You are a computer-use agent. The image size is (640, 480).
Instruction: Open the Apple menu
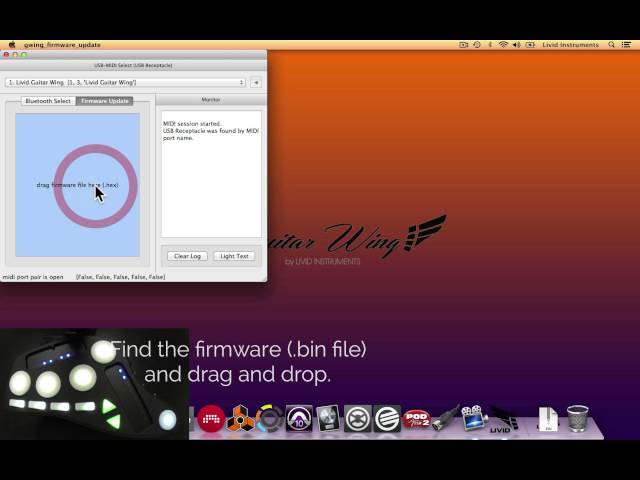11,45
